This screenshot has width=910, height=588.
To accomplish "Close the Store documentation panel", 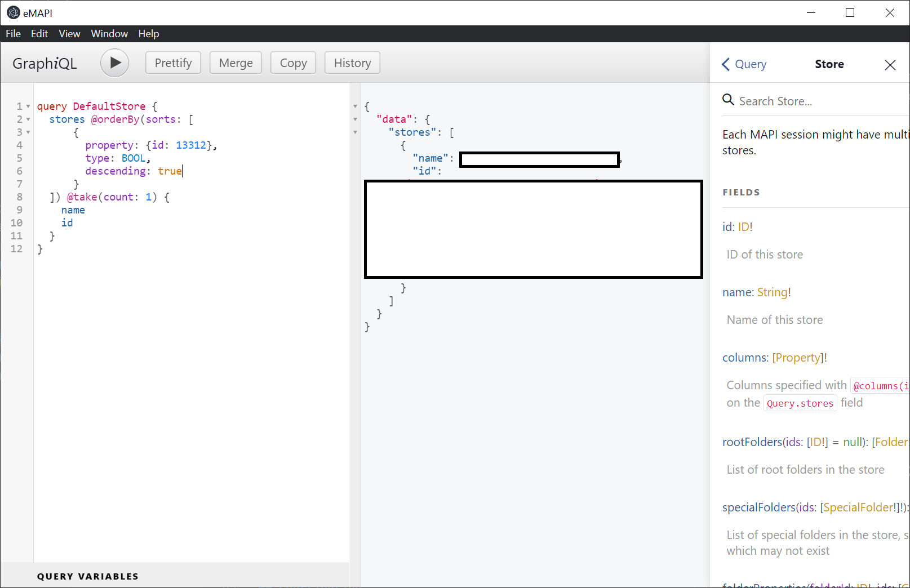I will click(890, 65).
